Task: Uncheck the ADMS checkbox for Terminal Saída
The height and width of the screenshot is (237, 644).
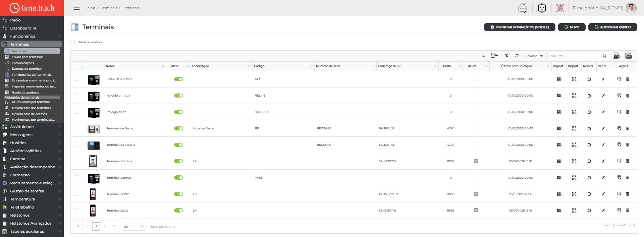Action: (x=476, y=210)
